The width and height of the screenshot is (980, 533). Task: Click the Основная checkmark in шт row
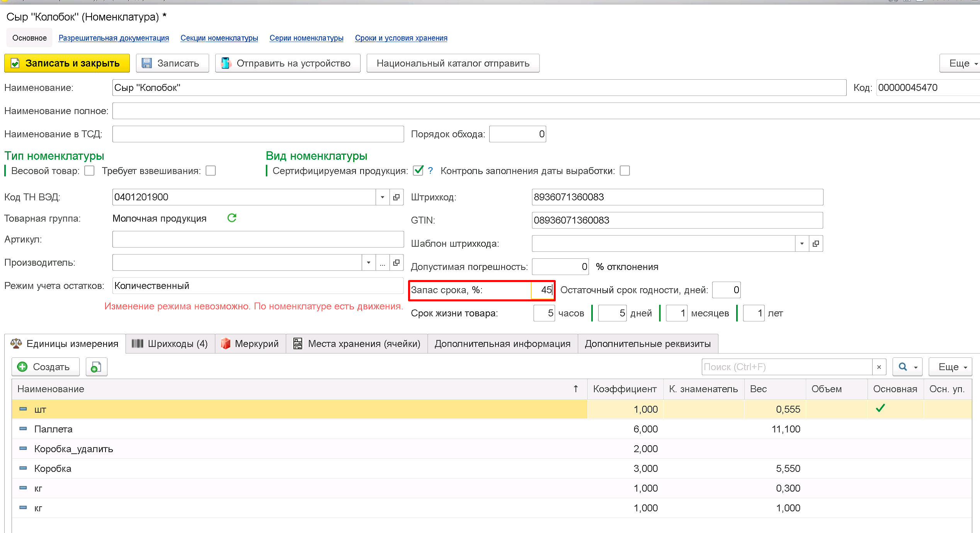[x=880, y=408]
